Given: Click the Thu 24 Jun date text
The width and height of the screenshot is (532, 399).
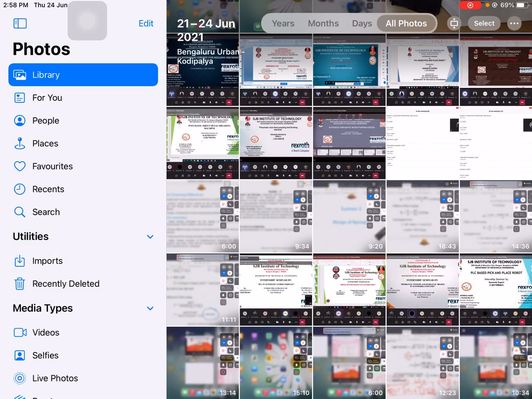Looking at the screenshot, I should pyautogui.click(x=51, y=5).
